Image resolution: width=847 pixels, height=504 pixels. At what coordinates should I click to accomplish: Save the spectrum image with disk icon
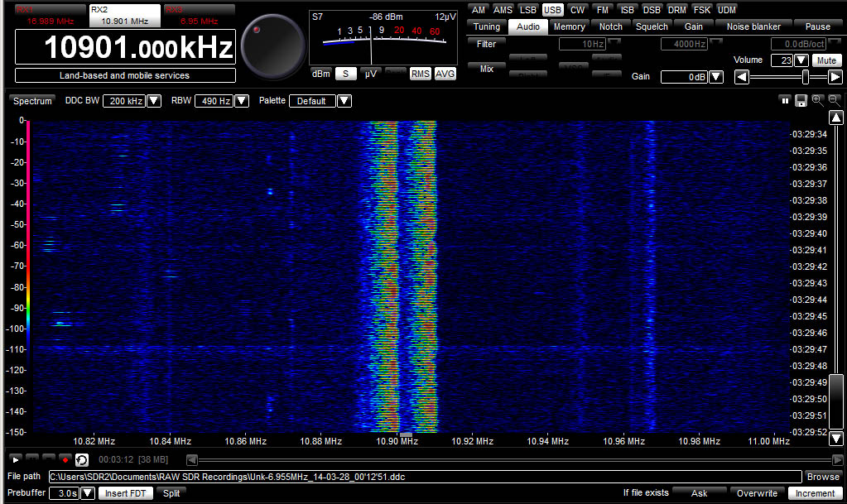pos(801,100)
